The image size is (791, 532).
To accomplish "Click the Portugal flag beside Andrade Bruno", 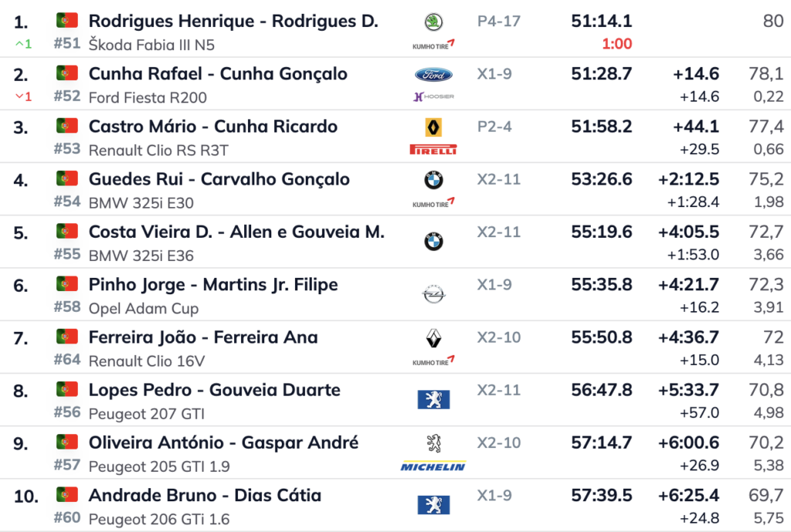I will click(67, 494).
